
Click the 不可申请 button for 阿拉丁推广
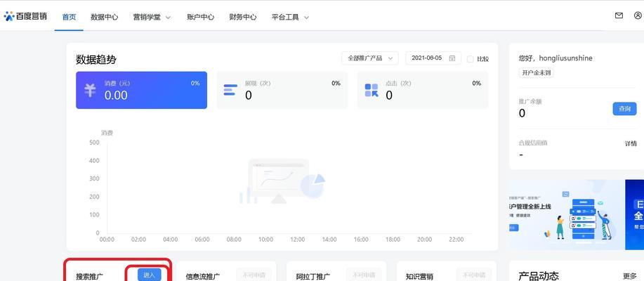click(x=364, y=275)
